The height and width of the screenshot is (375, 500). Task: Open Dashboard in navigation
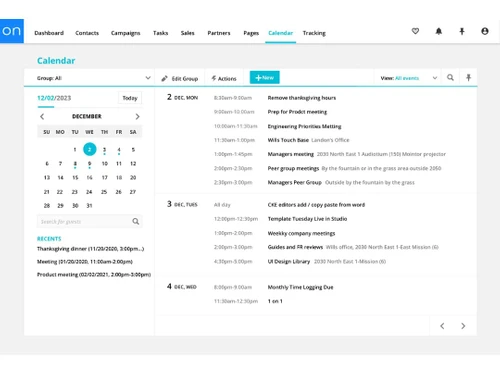(49, 33)
